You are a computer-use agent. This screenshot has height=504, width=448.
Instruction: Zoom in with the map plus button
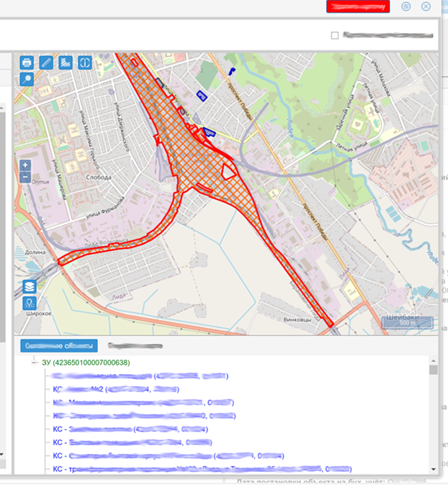[25, 165]
